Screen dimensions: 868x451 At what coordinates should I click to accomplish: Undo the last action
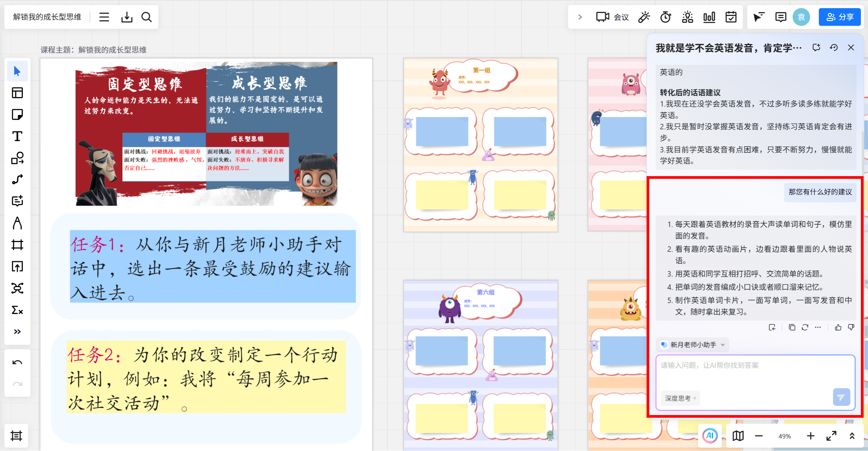[17, 362]
